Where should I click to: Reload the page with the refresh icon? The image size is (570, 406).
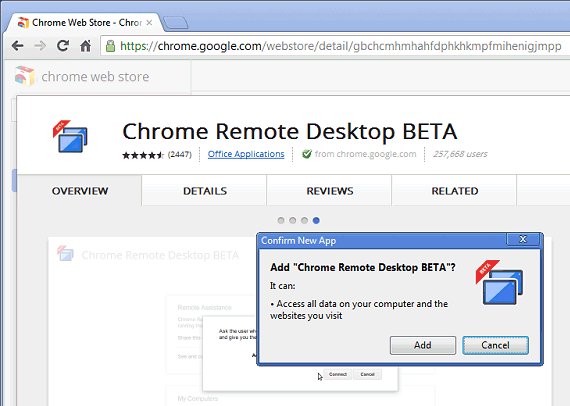(x=63, y=46)
